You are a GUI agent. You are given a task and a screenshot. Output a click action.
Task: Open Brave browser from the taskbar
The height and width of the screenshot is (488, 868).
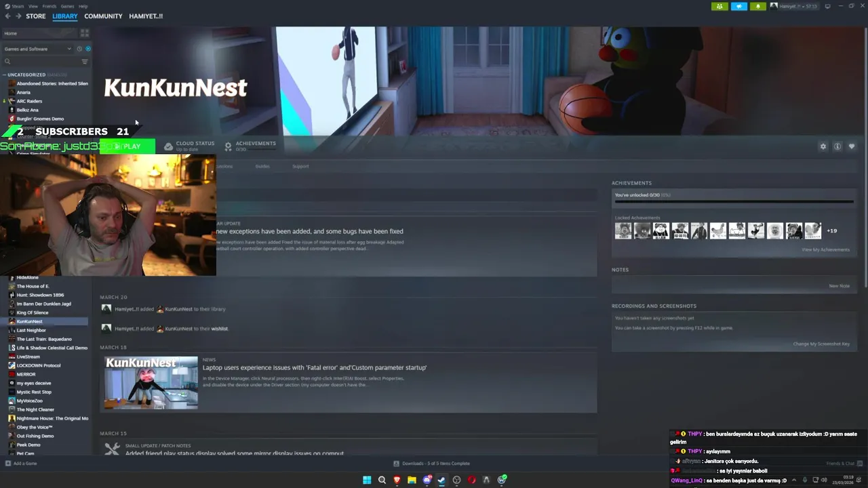pos(397,480)
